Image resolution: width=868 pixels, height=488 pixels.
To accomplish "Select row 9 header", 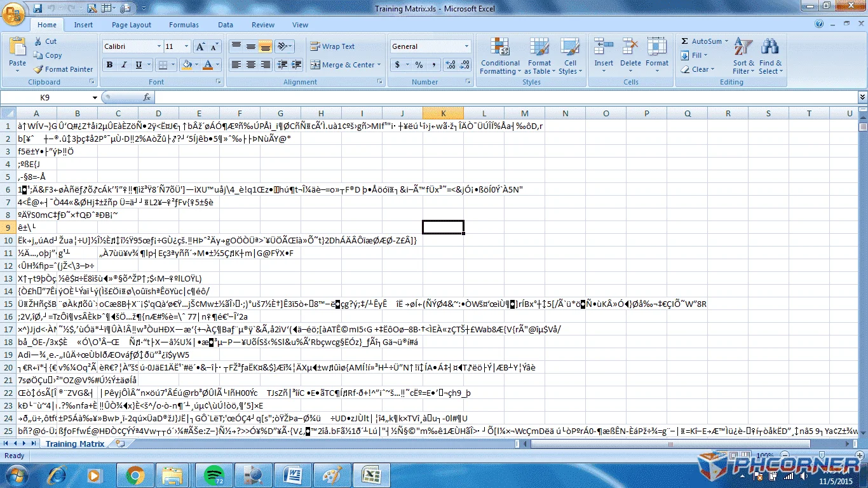I will point(8,227).
